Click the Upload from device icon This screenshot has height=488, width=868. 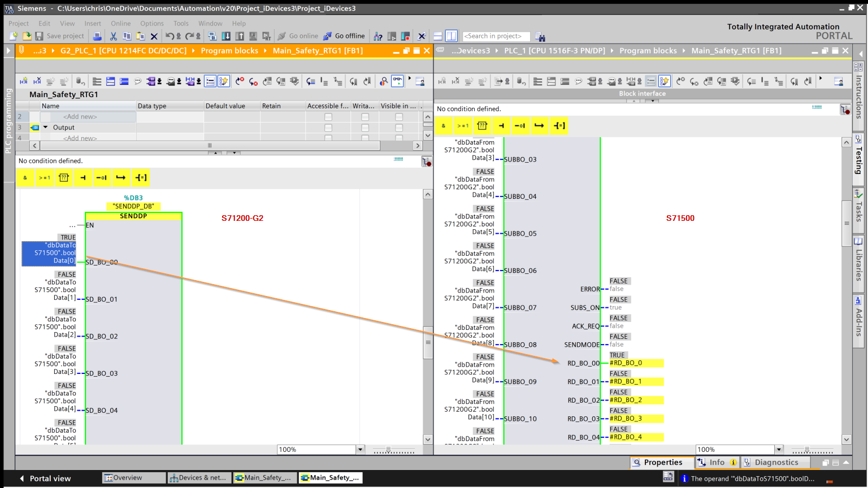[x=240, y=36]
